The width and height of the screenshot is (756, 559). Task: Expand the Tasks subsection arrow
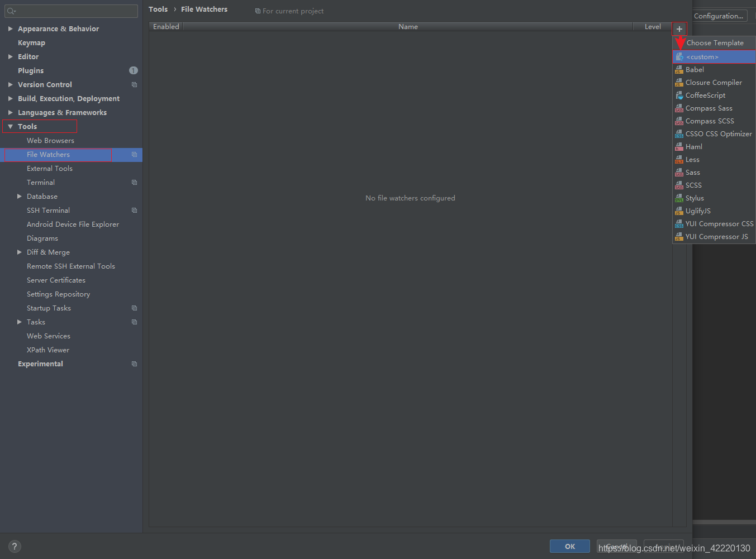pyautogui.click(x=20, y=322)
